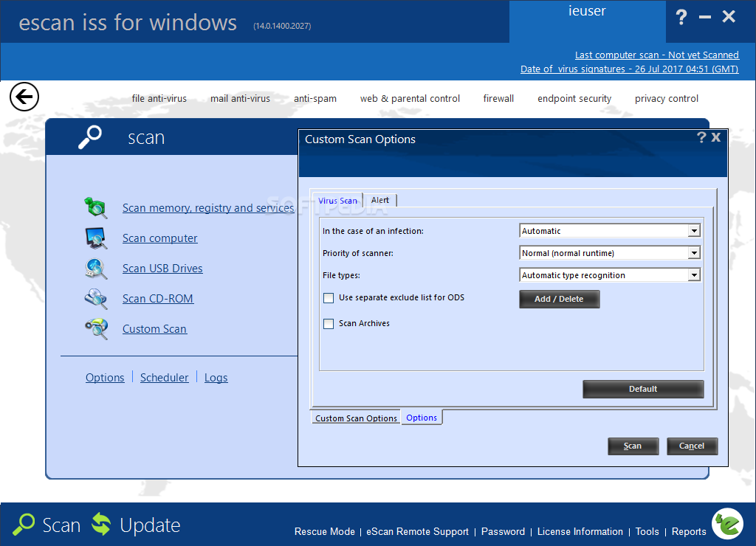Click Password in the bottom bar
The image size is (756, 546).
pos(503,531)
